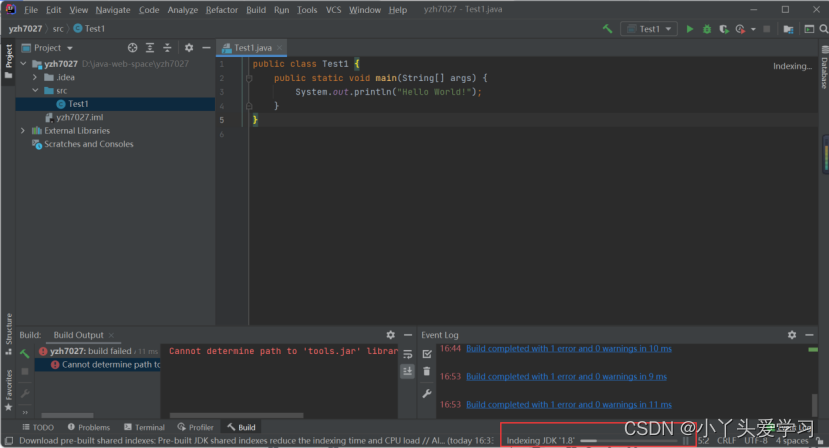Screen dimensions: 829x448
Task: Click the locate file target icon in Project panel
Action: tap(132, 48)
